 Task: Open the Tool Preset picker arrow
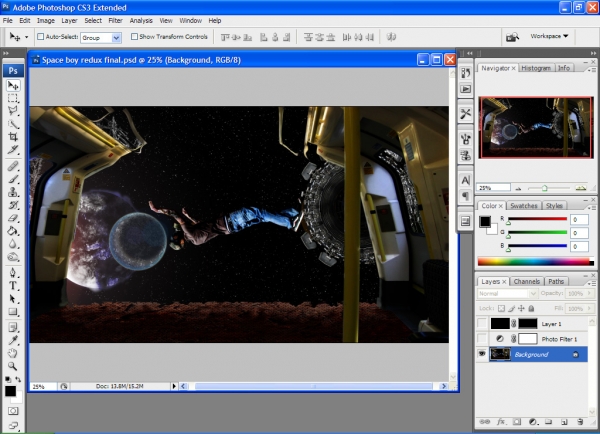coord(26,37)
